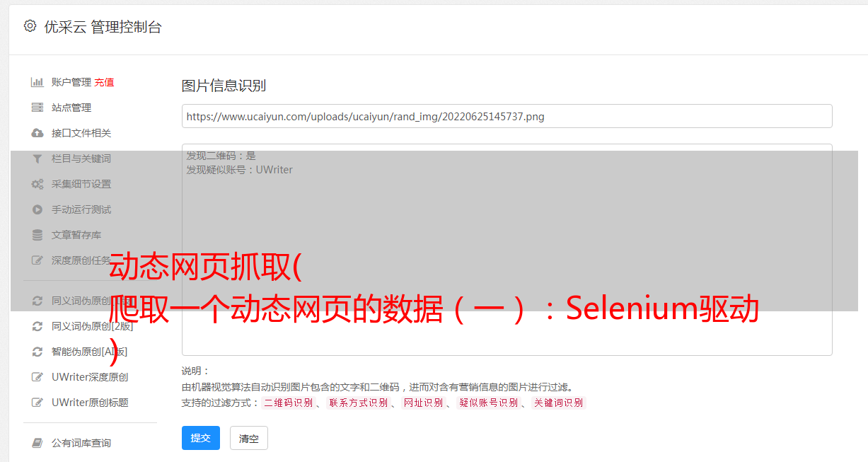Select 手动运行测试 in sidebar
Viewport: 868px width, 462px height.
pyautogui.click(x=81, y=209)
